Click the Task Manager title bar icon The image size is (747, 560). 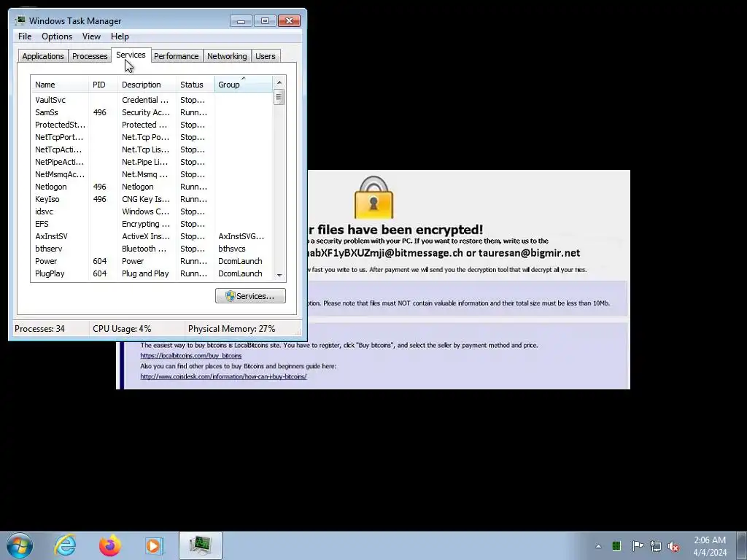(20, 20)
